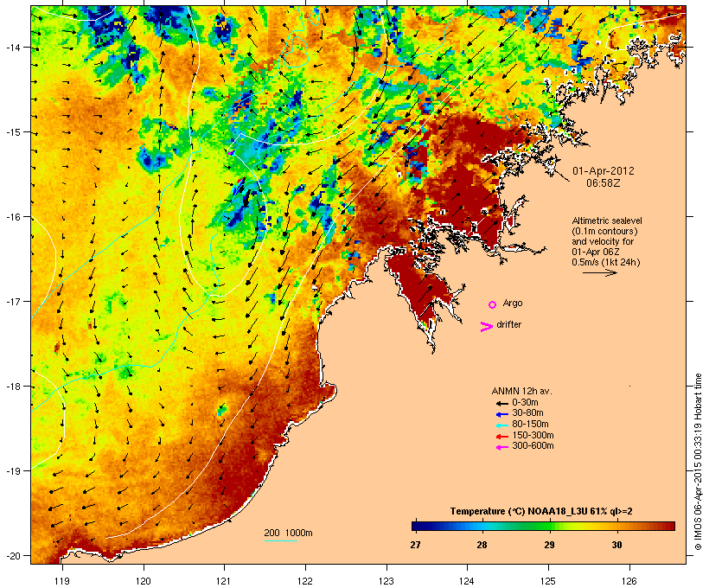Select the cyan 80-150m arrow in legend
The height and width of the screenshot is (588, 709).
tap(501, 425)
